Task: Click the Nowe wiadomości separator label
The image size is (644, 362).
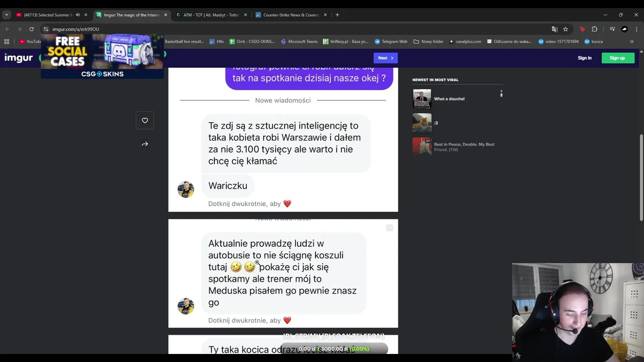Action: click(x=283, y=100)
